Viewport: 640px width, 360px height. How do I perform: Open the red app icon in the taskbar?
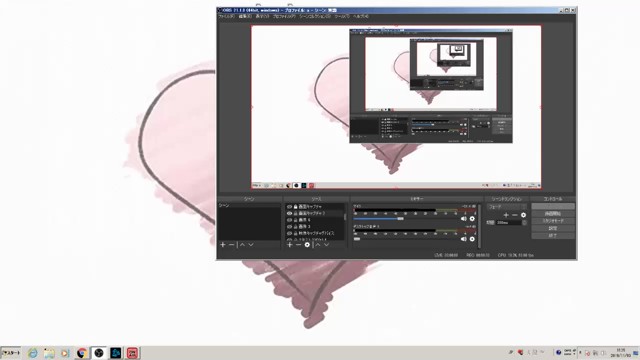(x=132, y=353)
